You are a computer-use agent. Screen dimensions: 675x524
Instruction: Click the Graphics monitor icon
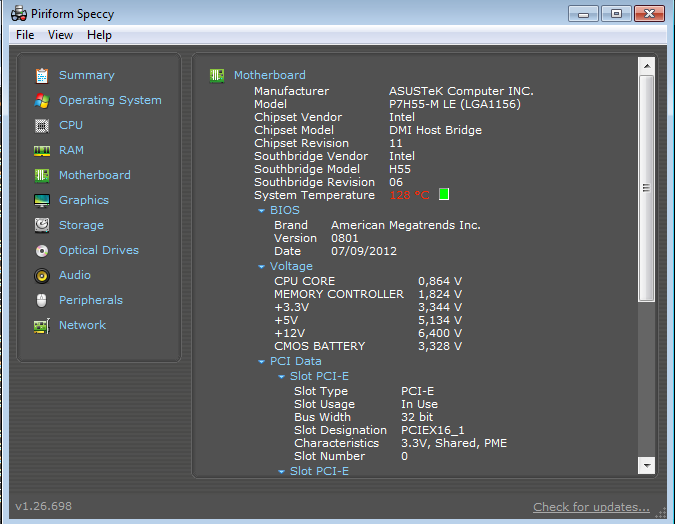(x=42, y=200)
